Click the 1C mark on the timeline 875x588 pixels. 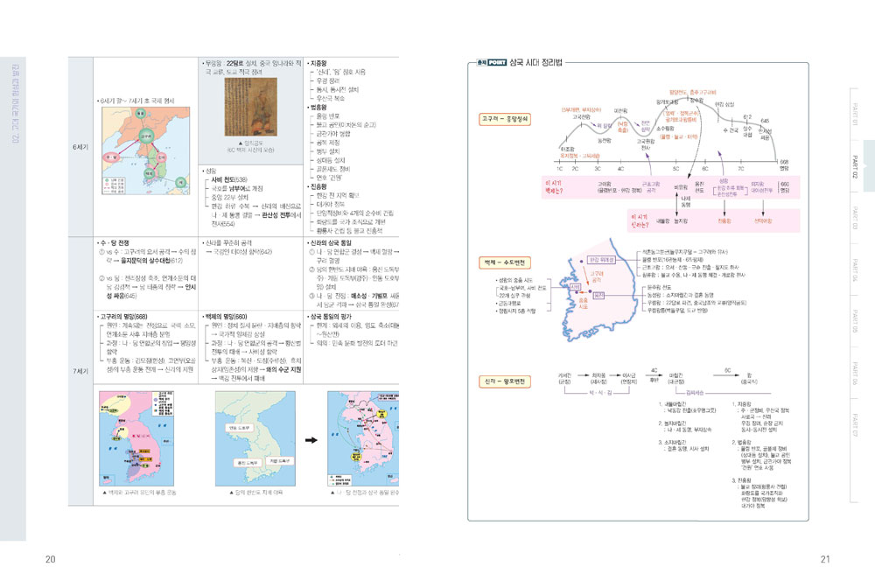pyautogui.click(x=559, y=169)
